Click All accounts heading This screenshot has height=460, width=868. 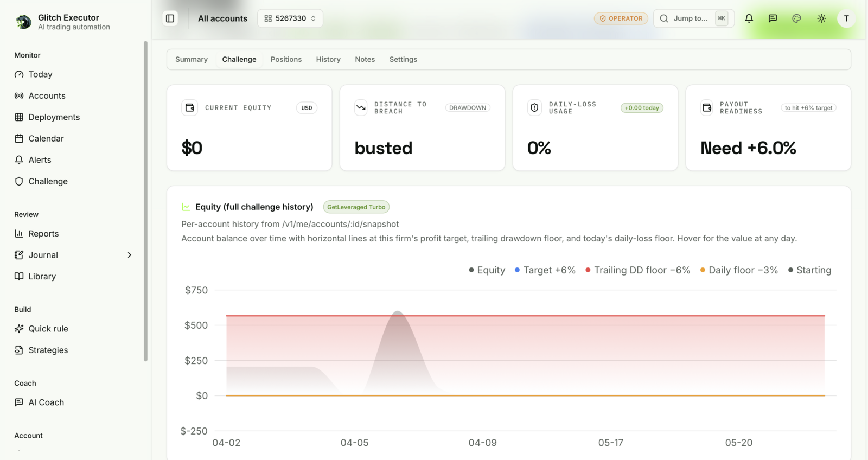click(222, 18)
